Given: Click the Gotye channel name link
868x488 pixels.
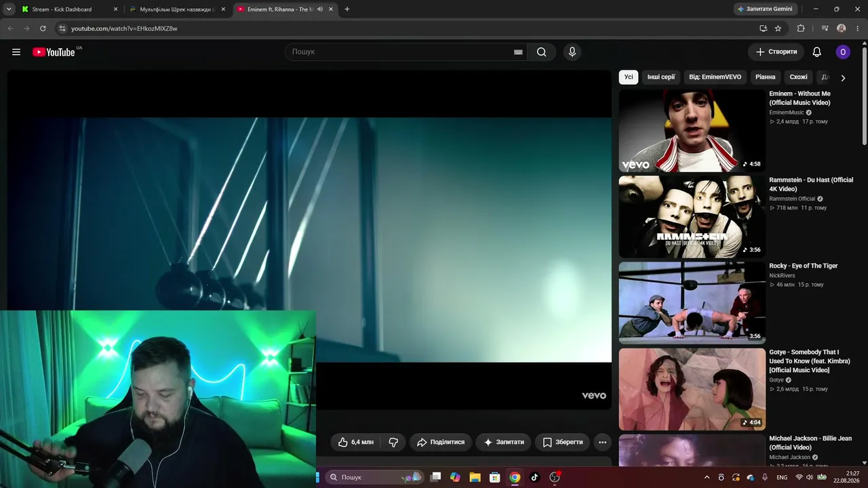Looking at the screenshot, I should coord(776,380).
